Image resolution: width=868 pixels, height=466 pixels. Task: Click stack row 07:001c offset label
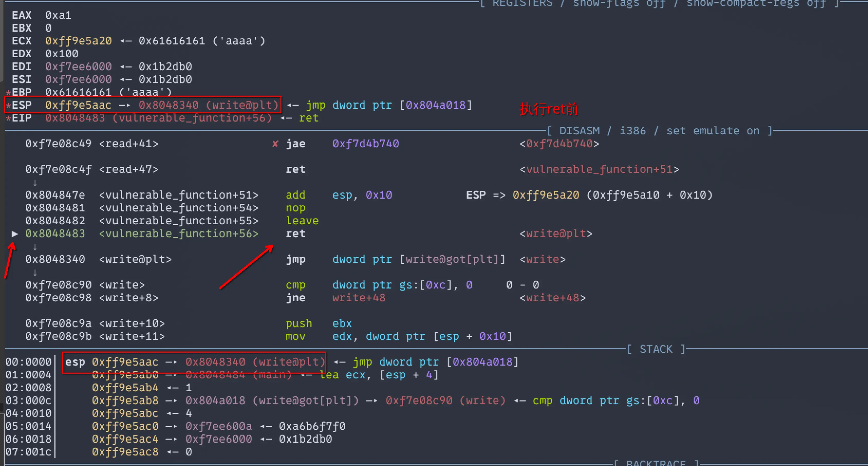coord(28,452)
